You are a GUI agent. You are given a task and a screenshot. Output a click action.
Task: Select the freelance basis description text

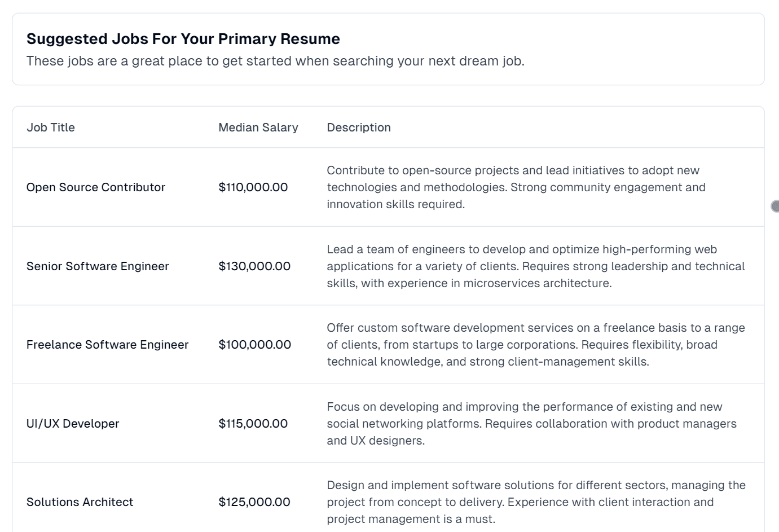pos(535,345)
